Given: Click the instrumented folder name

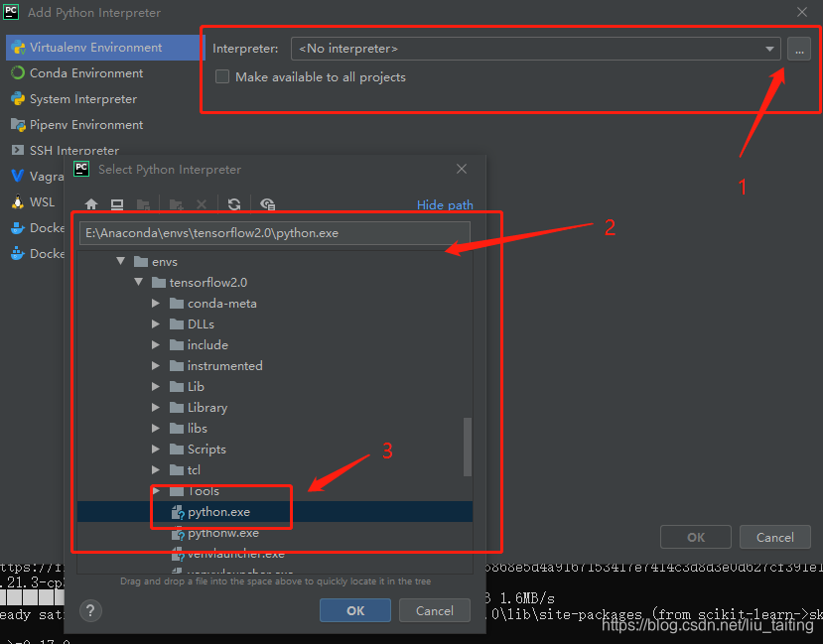Looking at the screenshot, I should pyautogui.click(x=225, y=365).
